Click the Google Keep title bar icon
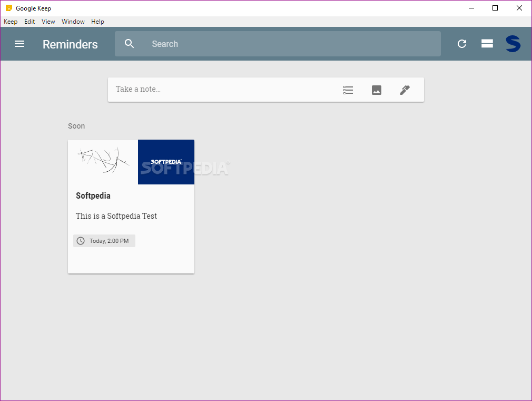This screenshot has width=532, height=401. click(9, 8)
